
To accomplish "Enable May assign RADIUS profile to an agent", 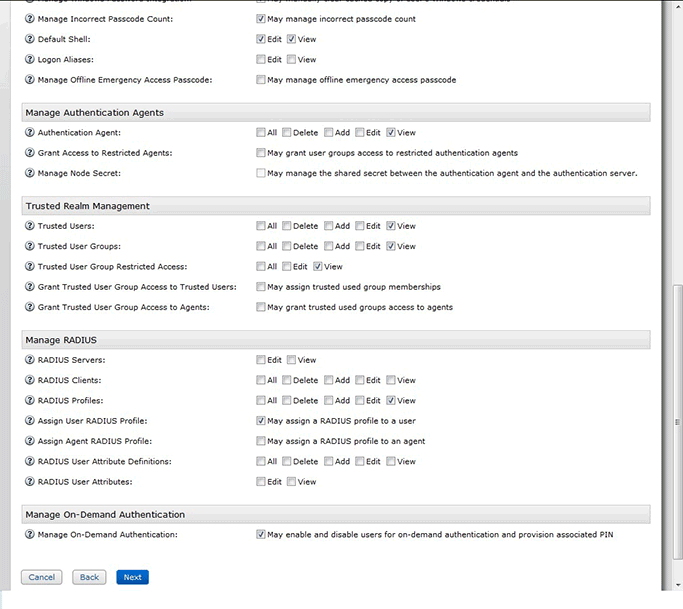I will click(x=261, y=441).
